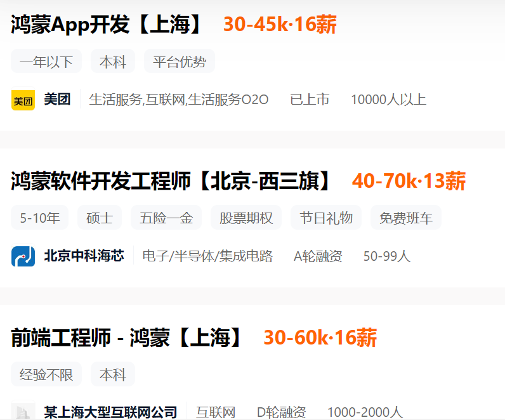The width and height of the screenshot is (505, 420).
Task: Click the 五险一金 benefit tag
Action: [x=166, y=218]
